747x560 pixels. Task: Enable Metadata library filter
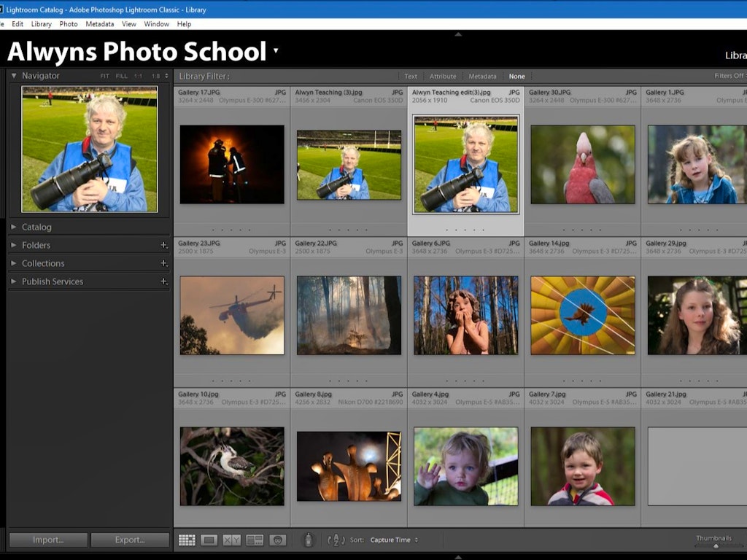[482, 76]
